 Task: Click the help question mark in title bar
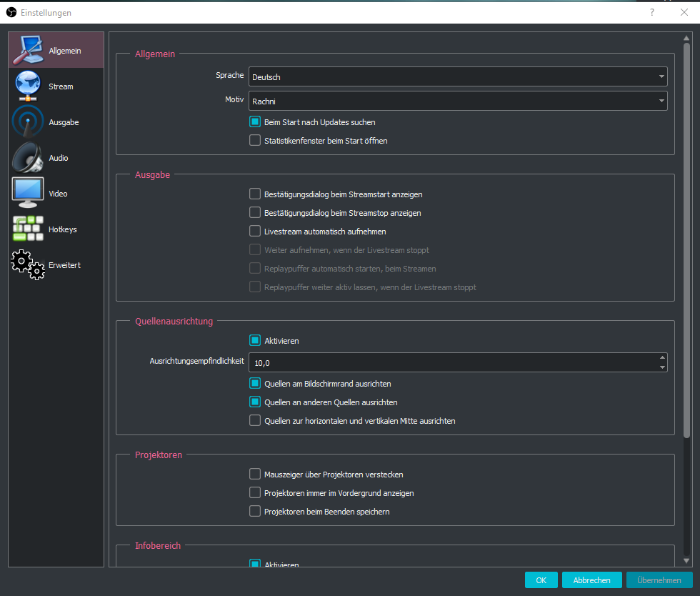[x=651, y=12]
